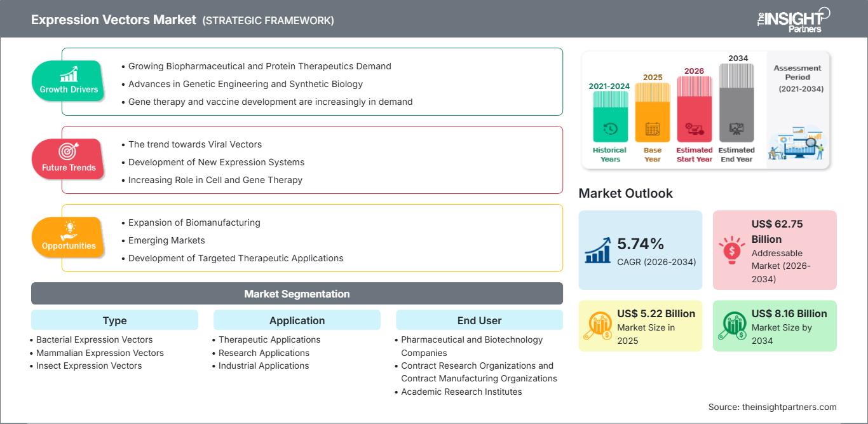Viewport: 868px width, 424px height.
Task: Click the Growth Drivers bar-chart icon
Action: pos(69,74)
